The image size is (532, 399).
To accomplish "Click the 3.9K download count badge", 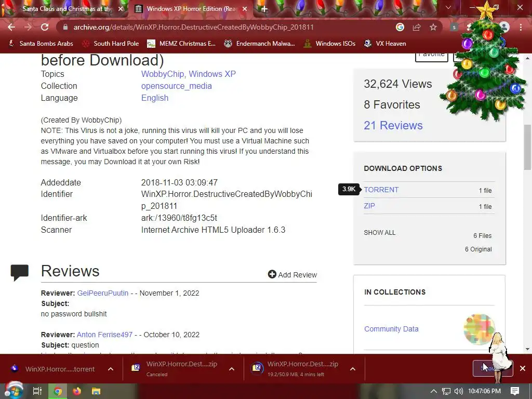I will 349,189.
